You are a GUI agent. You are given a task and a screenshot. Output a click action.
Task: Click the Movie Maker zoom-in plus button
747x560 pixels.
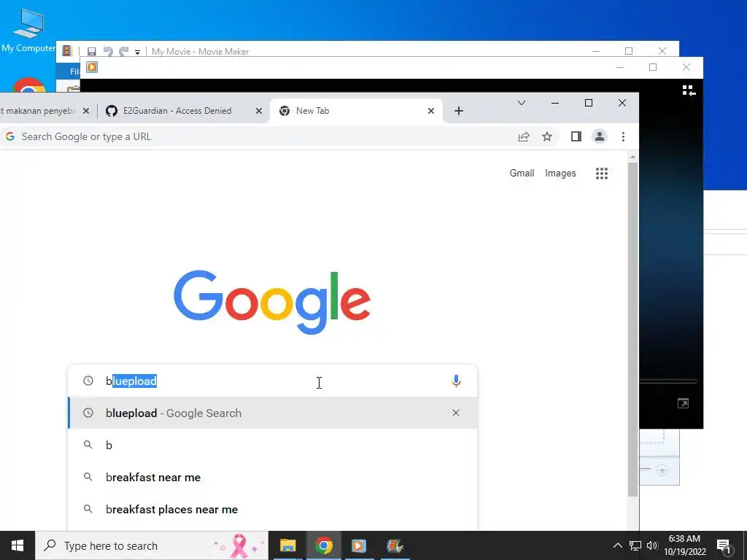662,470
